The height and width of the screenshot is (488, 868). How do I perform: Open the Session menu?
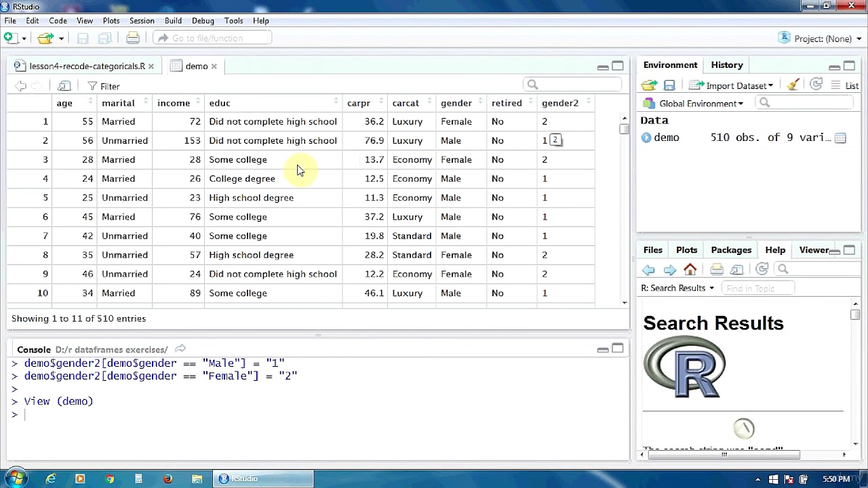(142, 21)
